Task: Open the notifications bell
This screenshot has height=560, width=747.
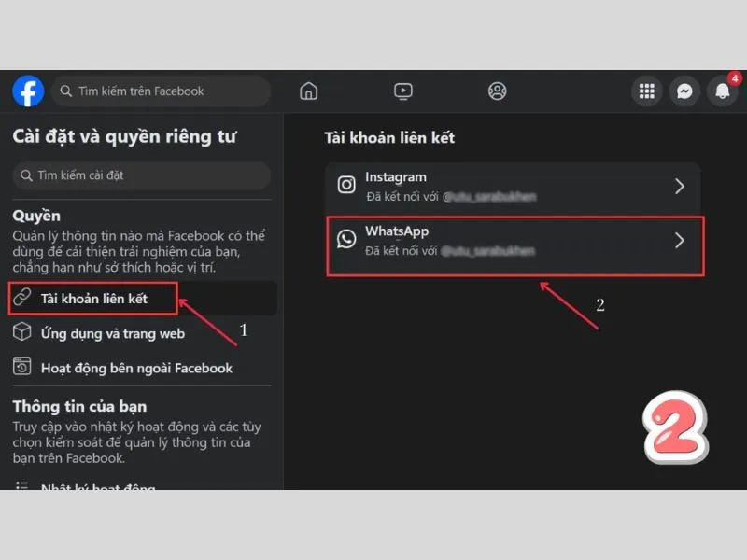Action: (723, 91)
